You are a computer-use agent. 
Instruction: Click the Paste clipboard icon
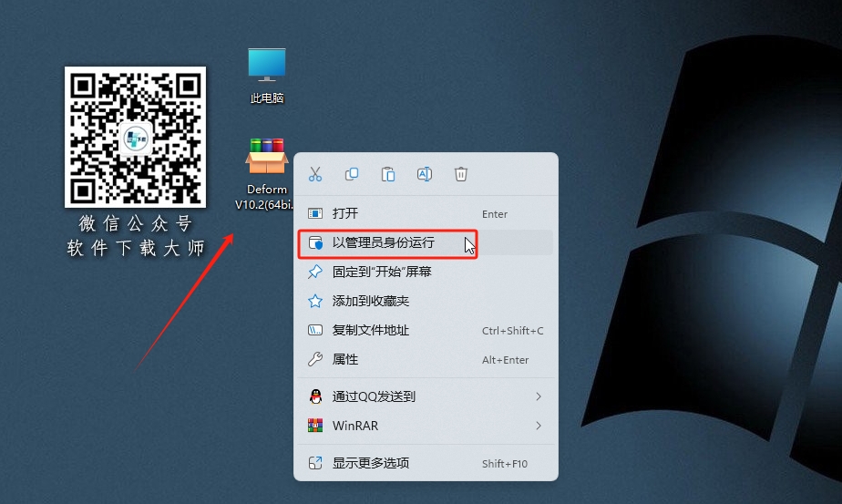(x=387, y=174)
